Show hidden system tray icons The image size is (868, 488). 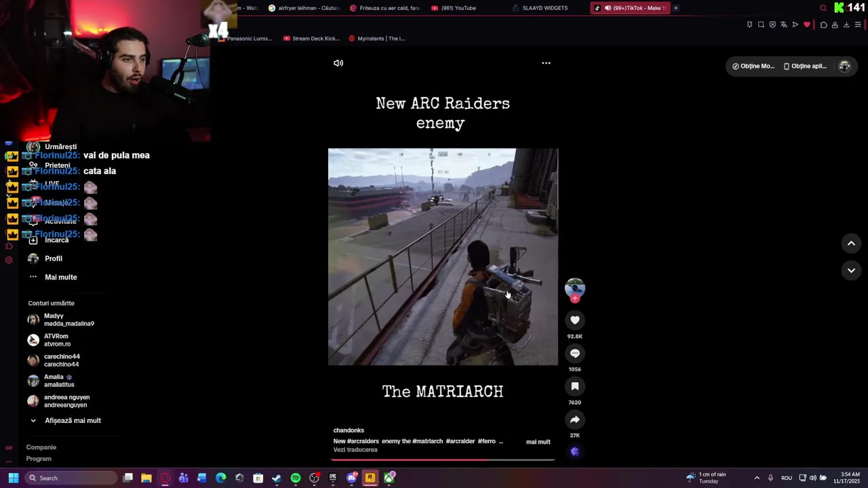point(757,478)
